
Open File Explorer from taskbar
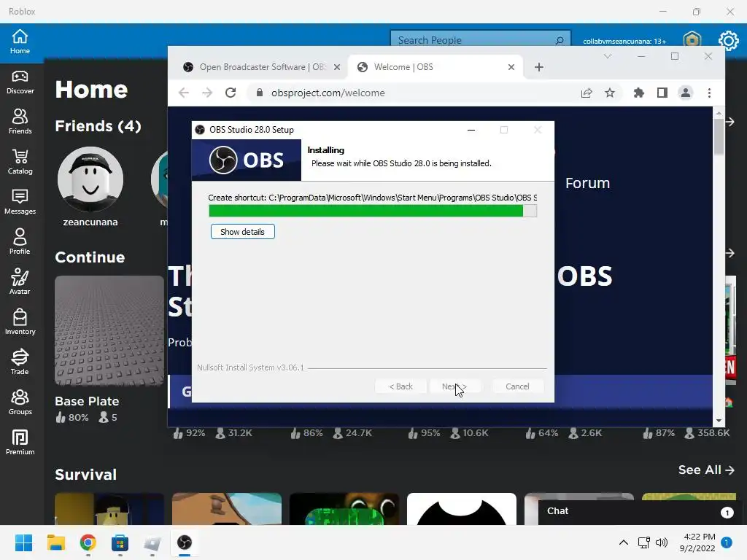point(55,542)
